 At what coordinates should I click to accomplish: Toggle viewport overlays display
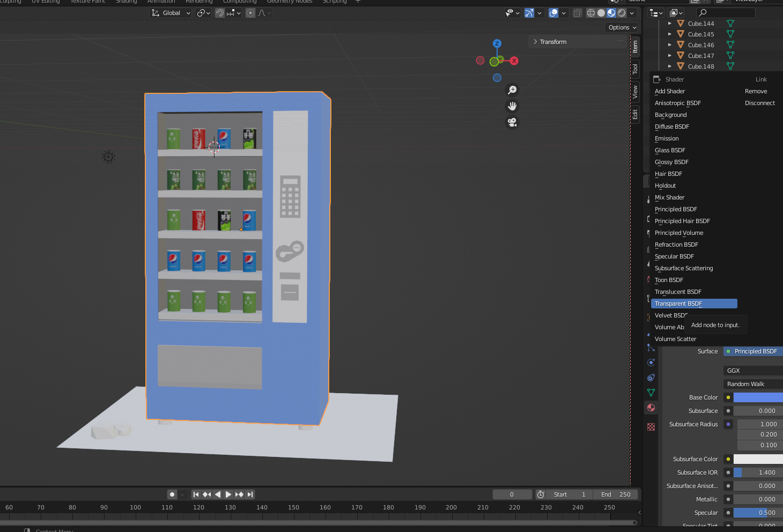[553, 13]
